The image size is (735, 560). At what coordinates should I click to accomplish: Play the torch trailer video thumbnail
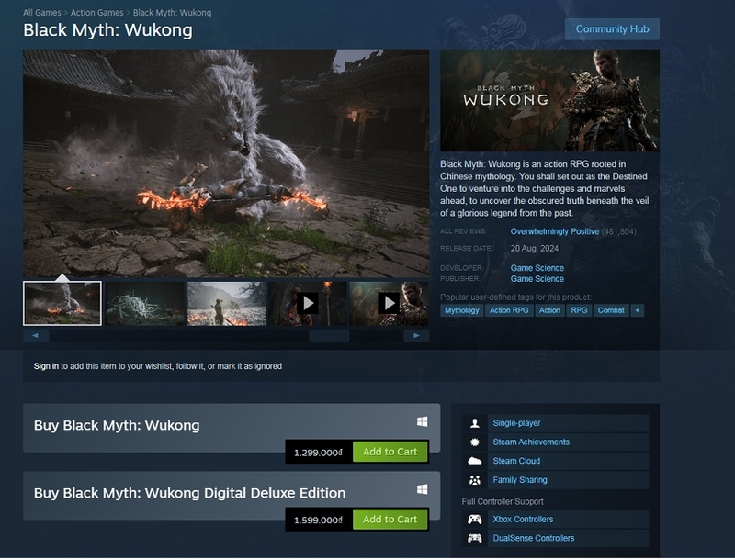tap(308, 304)
